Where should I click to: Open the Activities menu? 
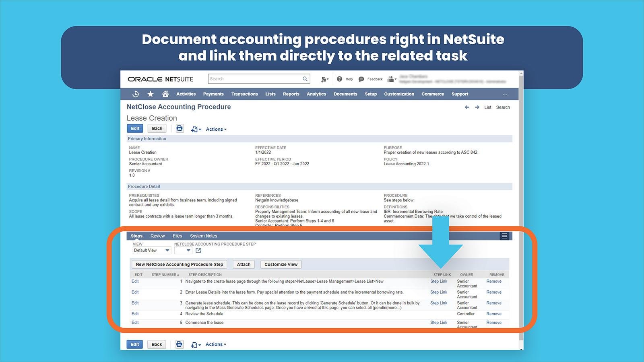click(186, 94)
